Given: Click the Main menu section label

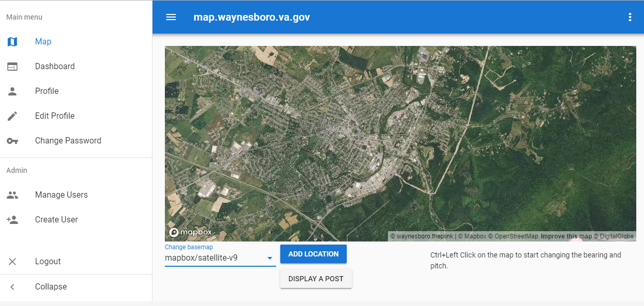Looking at the screenshot, I should click(24, 17).
